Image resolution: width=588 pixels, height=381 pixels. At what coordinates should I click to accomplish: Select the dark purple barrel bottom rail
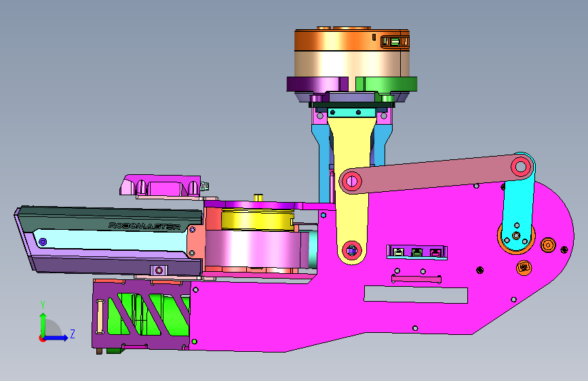coord(117,265)
